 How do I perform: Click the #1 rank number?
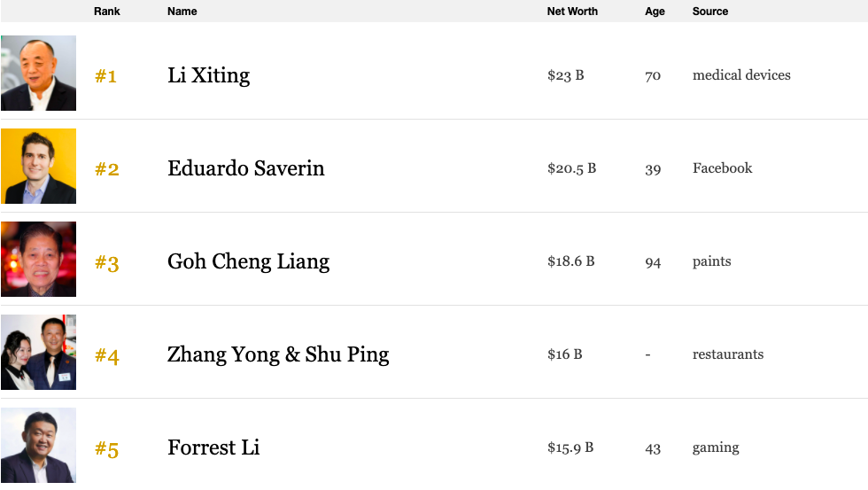tap(106, 76)
